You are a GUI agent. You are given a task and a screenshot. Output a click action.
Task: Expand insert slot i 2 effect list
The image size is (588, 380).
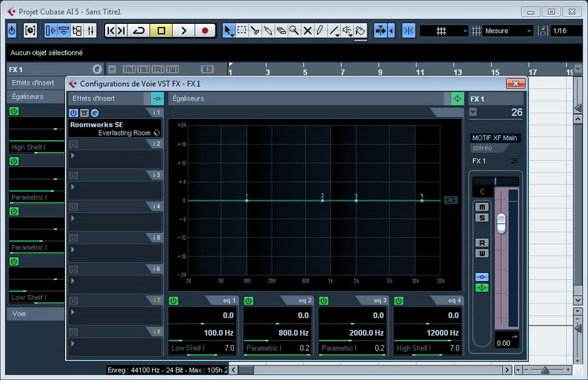click(73, 156)
